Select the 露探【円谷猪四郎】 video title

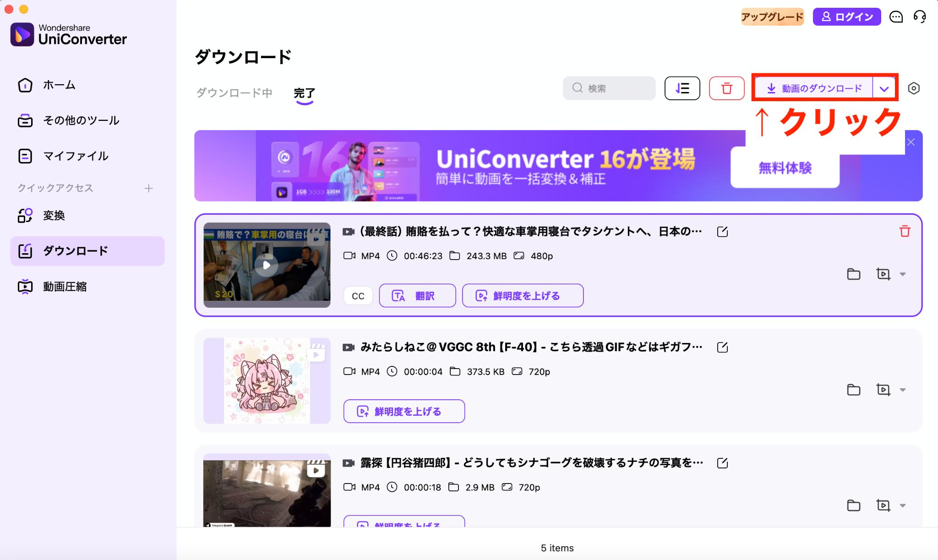pyautogui.click(x=531, y=463)
